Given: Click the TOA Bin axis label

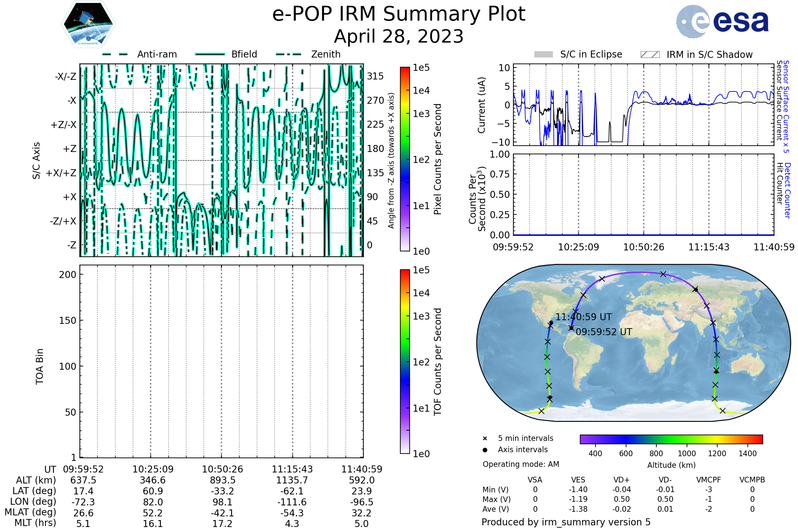Looking at the screenshot, I should tap(40, 366).
